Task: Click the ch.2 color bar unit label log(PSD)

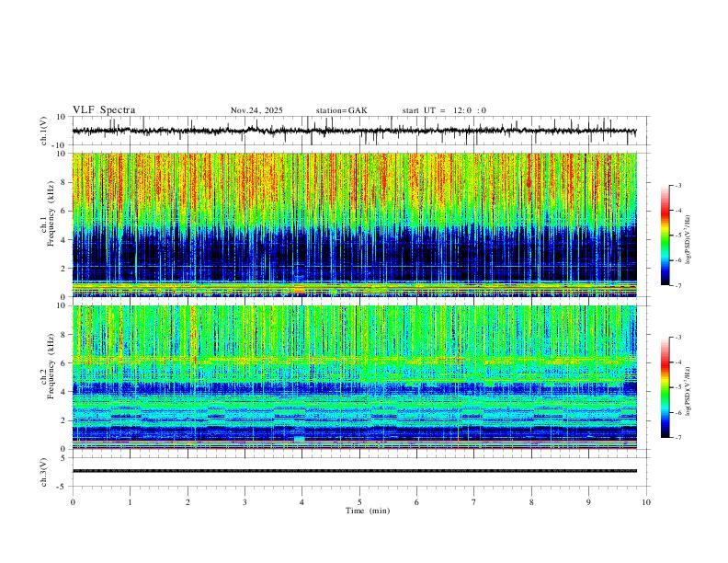Action: pyautogui.click(x=688, y=391)
